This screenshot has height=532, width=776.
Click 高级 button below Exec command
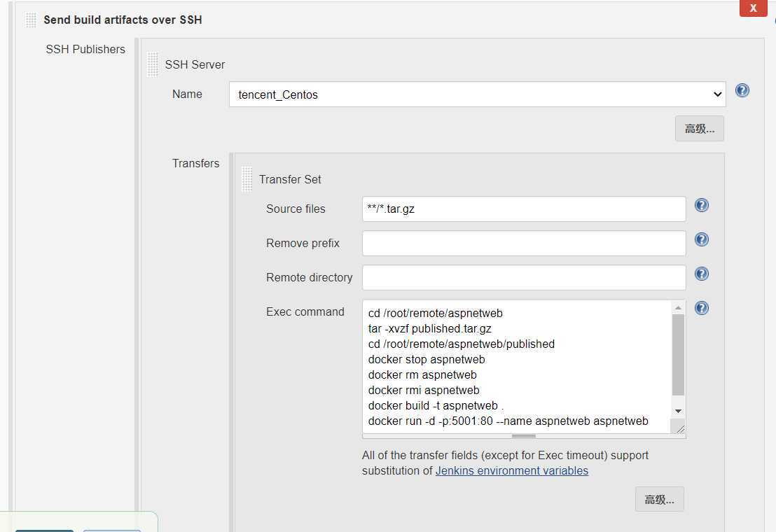pos(659,499)
